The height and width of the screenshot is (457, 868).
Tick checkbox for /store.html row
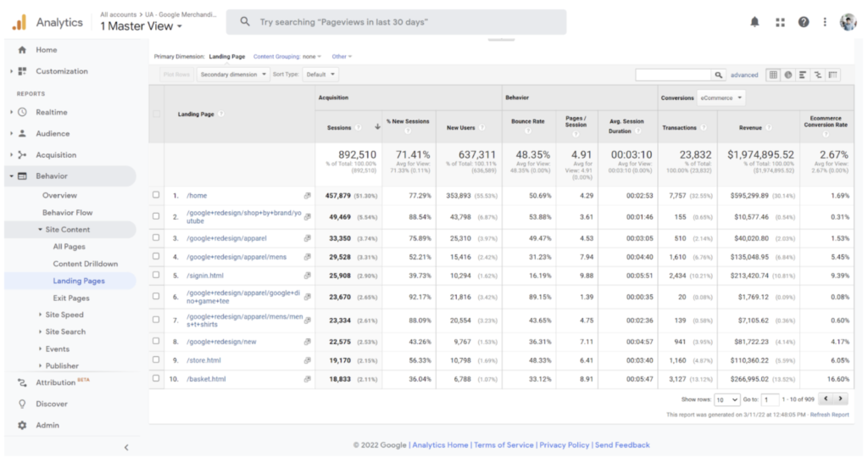pyautogui.click(x=156, y=359)
